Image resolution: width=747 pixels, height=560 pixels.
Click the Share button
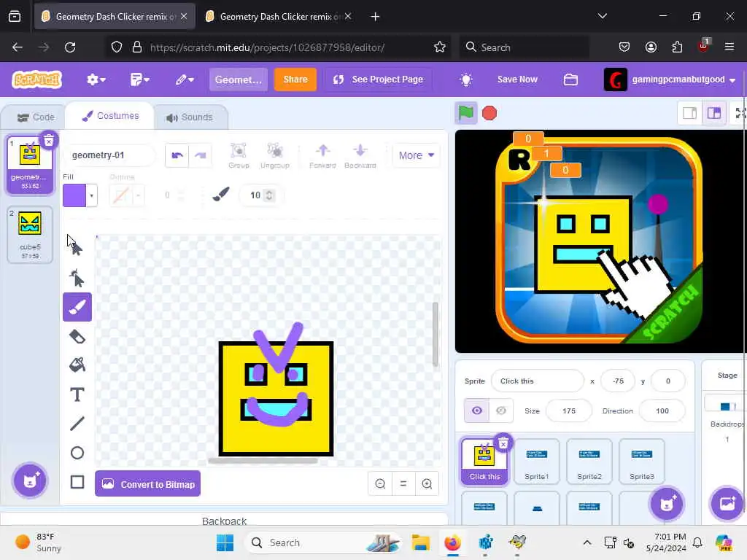(295, 79)
